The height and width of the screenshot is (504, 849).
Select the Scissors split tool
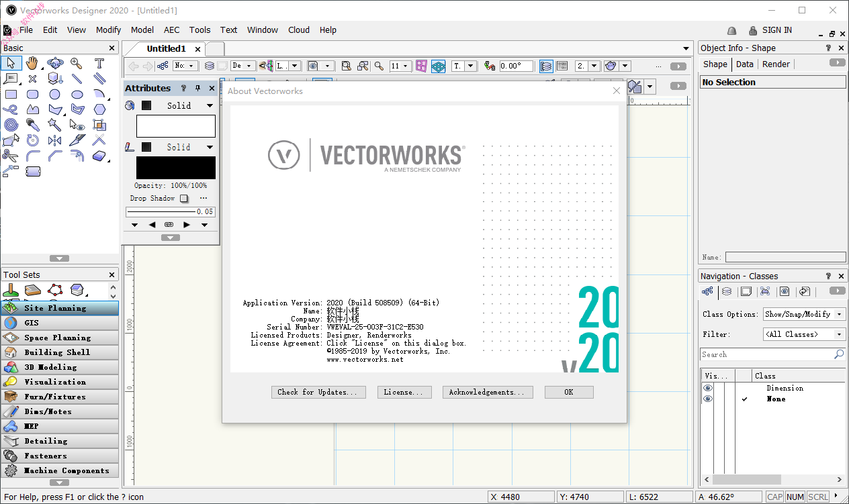click(x=11, y=156)
